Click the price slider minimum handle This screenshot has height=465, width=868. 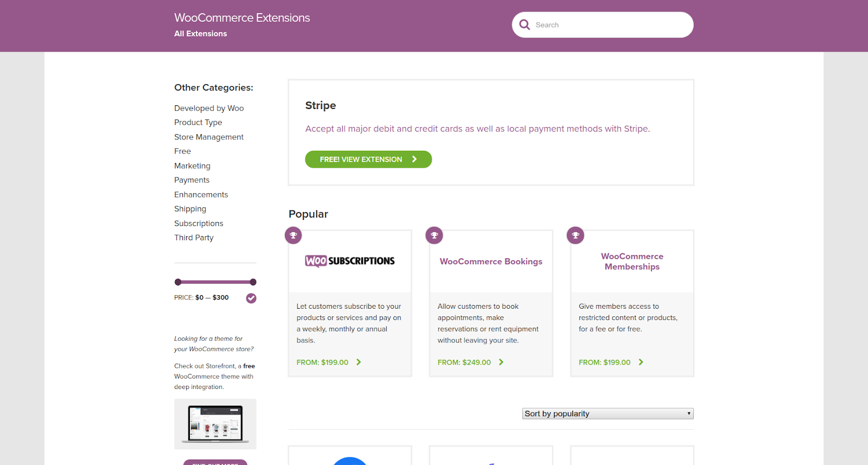(x=178, y=282)
